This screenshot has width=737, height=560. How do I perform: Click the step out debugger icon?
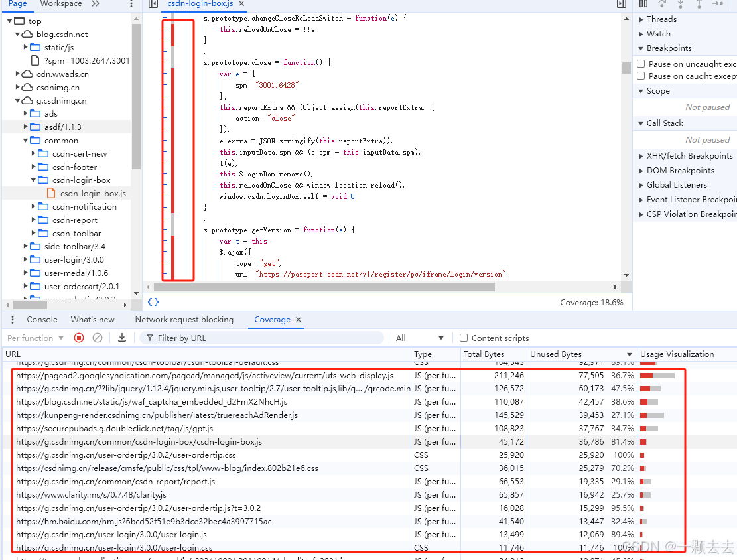pos(699,4)
